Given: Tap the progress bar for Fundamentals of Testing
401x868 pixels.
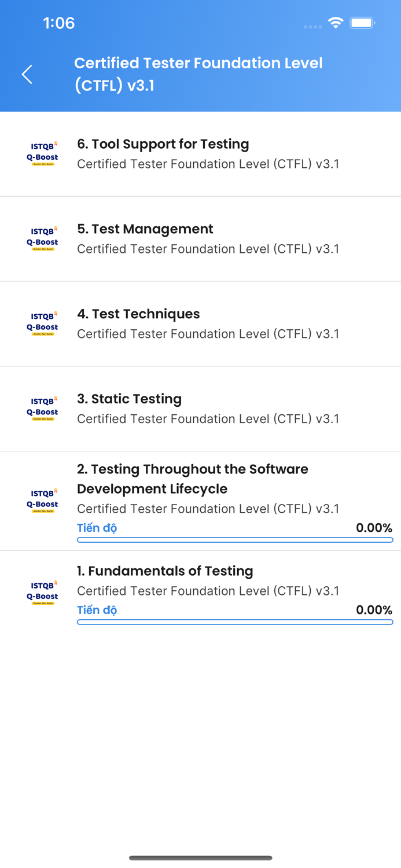Looking at the screenshot, I should [235, 622].
